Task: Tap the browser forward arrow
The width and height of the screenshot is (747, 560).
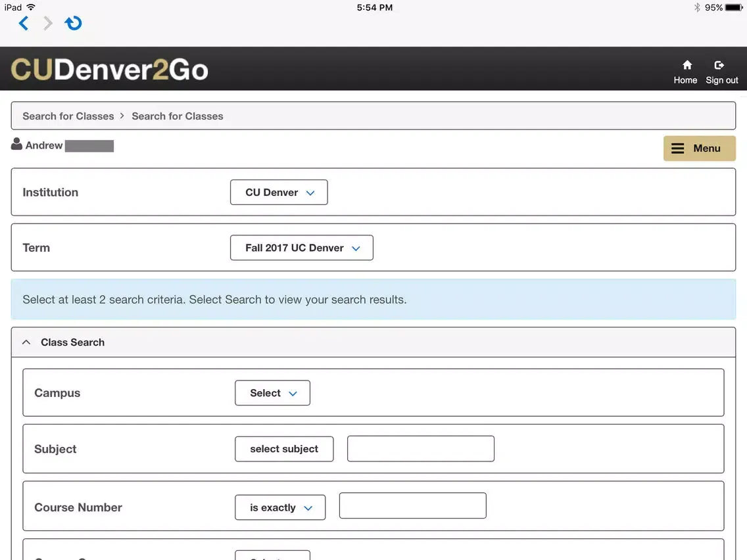Action: pyautogui.click(x=47, y=23)
